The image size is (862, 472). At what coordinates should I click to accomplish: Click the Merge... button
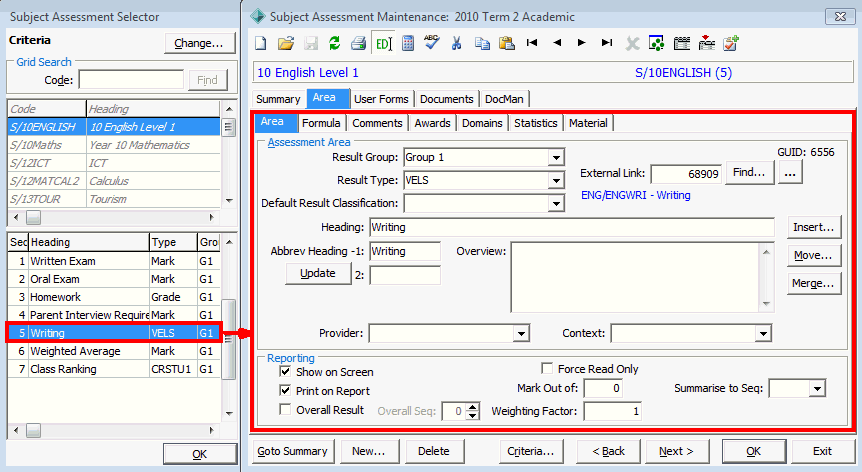[x=814, y=284]
